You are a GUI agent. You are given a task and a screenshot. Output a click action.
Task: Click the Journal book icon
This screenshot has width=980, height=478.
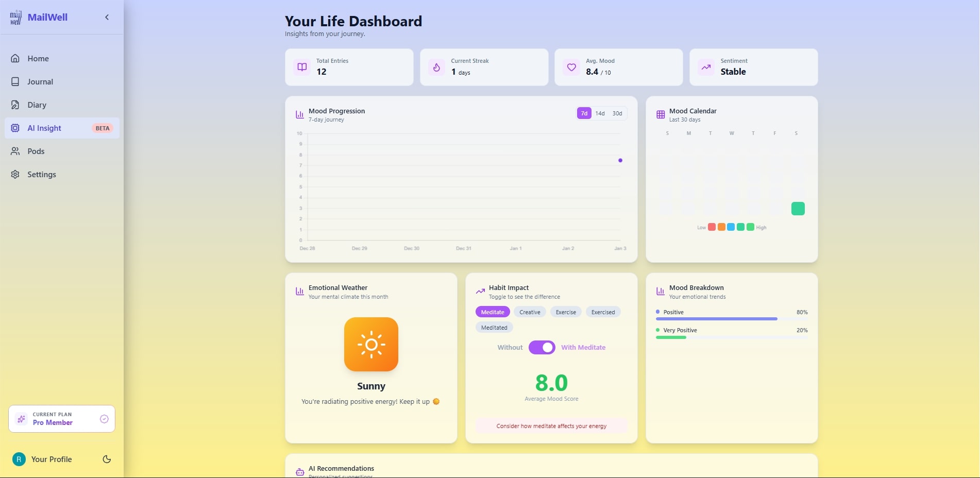[x=15, y=82]
